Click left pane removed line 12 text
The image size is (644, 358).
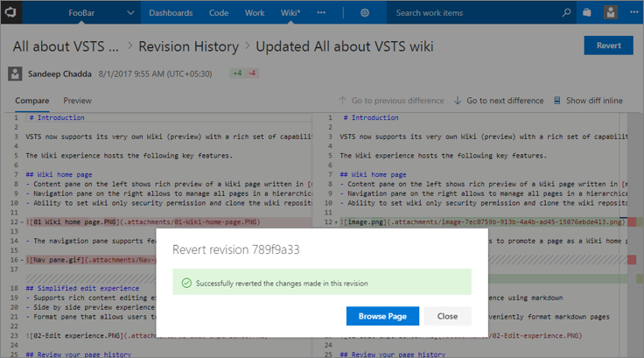tap(143, 222)
